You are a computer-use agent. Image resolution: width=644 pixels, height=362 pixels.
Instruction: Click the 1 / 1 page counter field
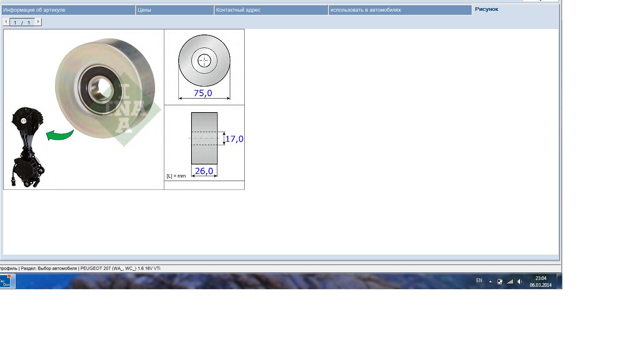pyautogui.click(x=22, y=23)
